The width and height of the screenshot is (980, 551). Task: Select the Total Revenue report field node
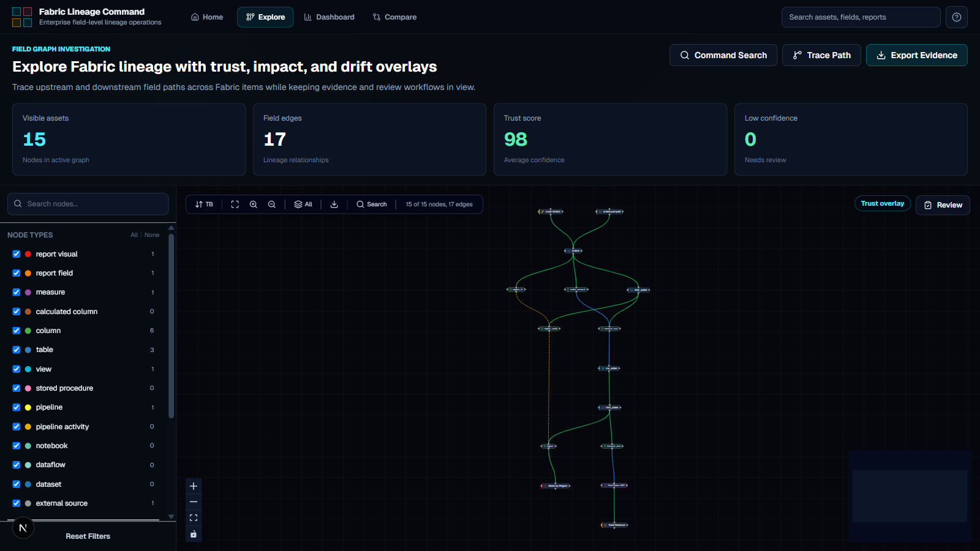pyautogui.click(x=615, y=525)
